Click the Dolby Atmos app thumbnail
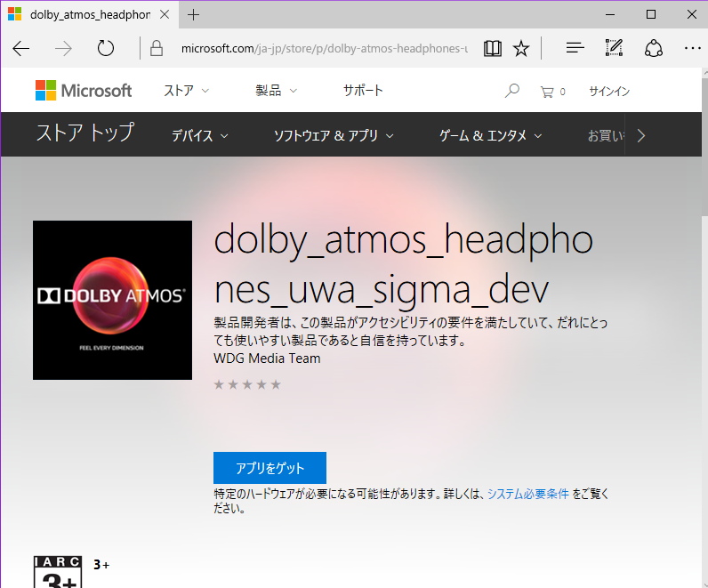This screenshot has height=588, width=708. point(112,300)
